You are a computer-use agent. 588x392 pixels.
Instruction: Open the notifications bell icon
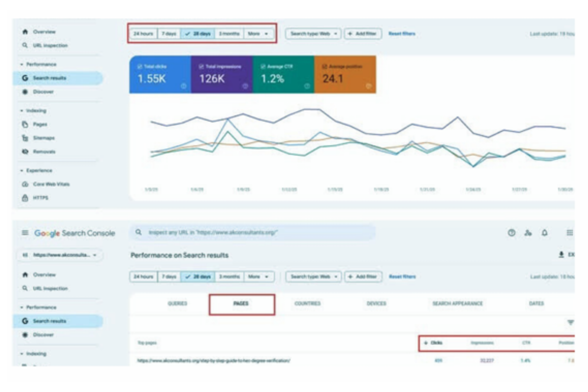click(x=545, y=233)
